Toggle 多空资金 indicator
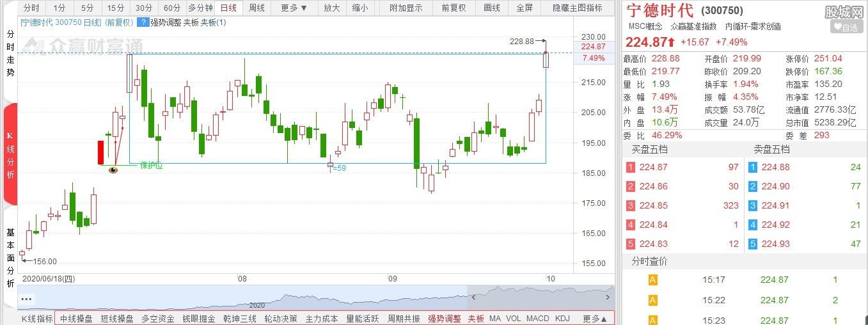Viewport: 868px width, 325px height. (158, 319)
